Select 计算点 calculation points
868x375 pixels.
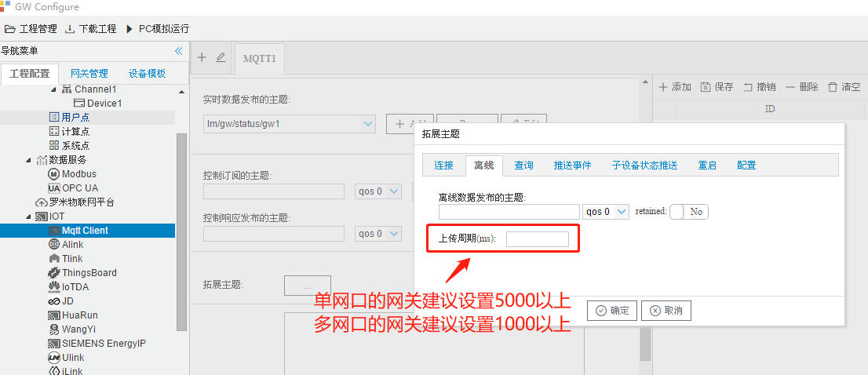[70, 132]
